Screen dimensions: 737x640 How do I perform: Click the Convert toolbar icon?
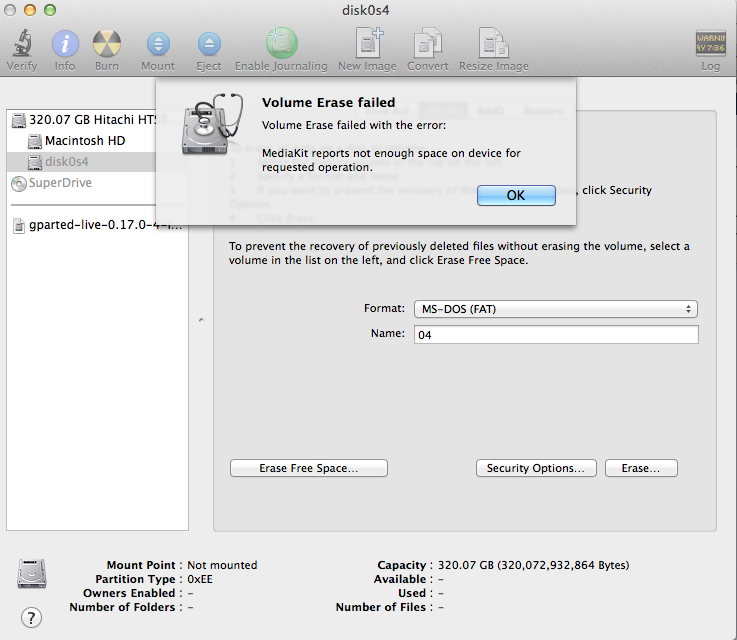click(x=428, y=43)
